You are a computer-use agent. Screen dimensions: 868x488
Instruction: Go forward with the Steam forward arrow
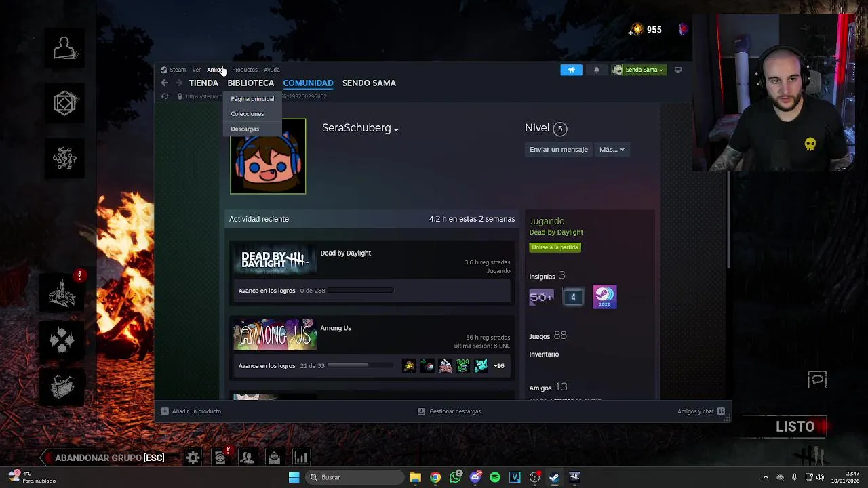[x=179, y=83]
